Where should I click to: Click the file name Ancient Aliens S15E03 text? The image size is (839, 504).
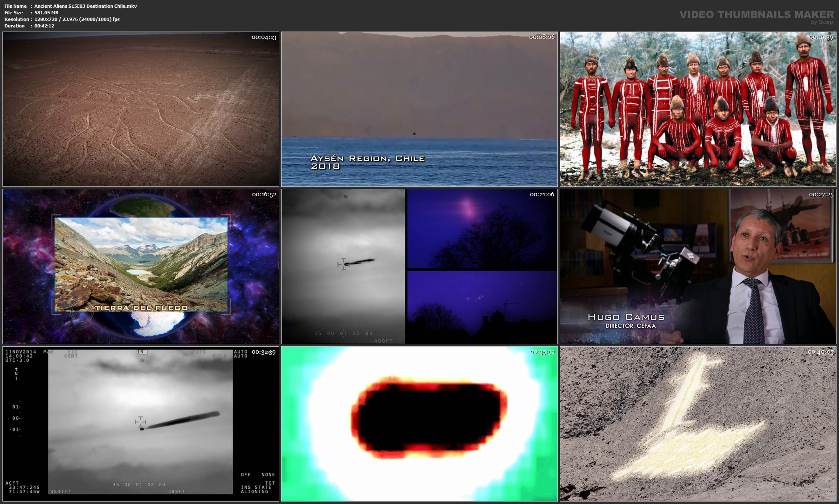tap(85, 6)
